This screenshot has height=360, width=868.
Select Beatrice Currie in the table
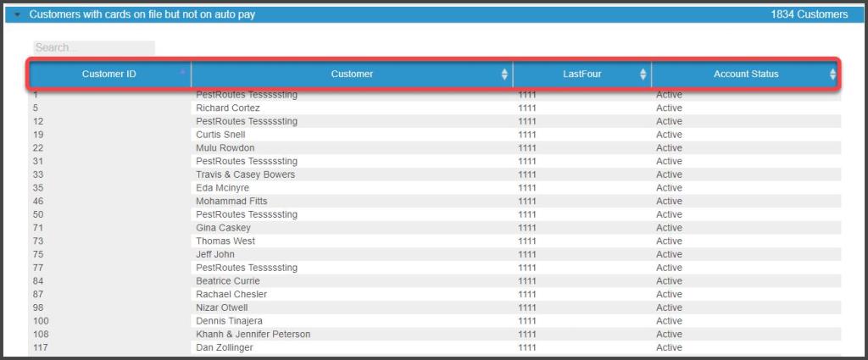click(x=227, y=281)
